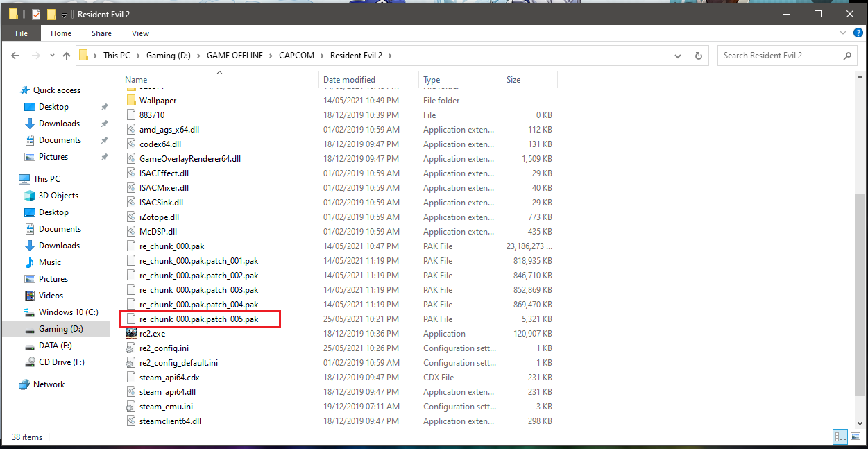Go up one folder level
The image size is (868, 449).
(x=67, y=56)
